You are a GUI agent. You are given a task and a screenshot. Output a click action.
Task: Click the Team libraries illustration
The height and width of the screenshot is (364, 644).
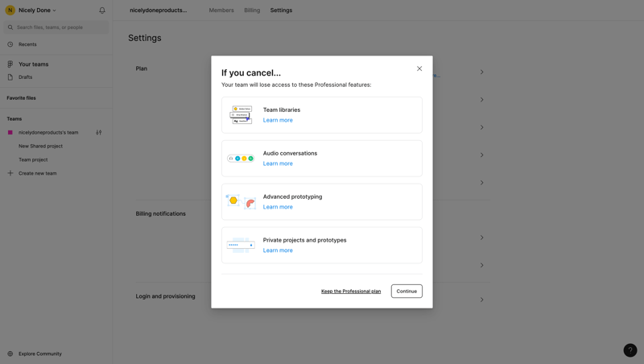(241, 115)
